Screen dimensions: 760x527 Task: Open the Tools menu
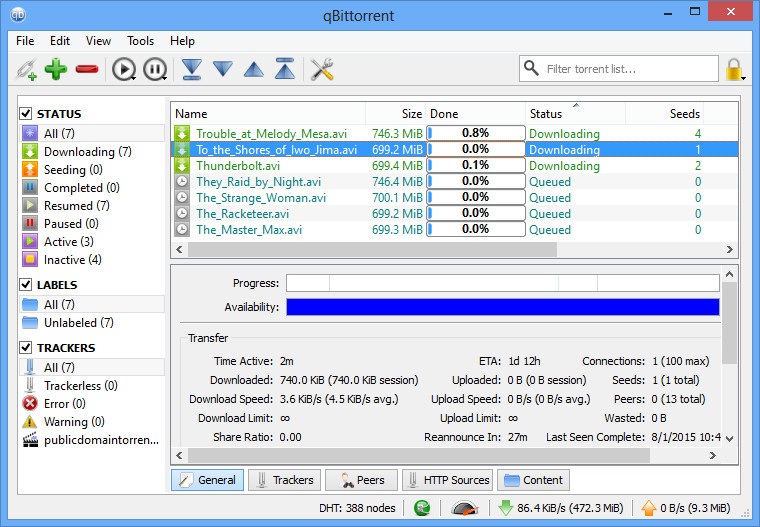click(140, 41)
